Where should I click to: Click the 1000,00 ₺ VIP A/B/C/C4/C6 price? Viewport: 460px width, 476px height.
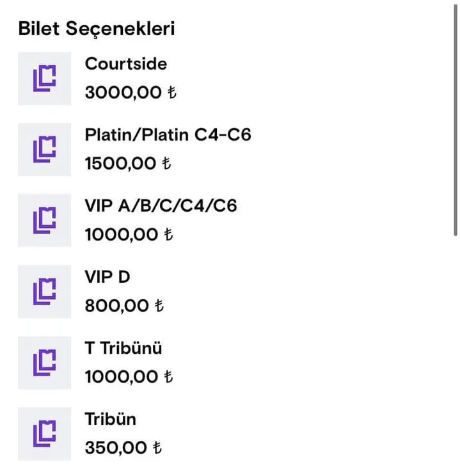point(129,235)
